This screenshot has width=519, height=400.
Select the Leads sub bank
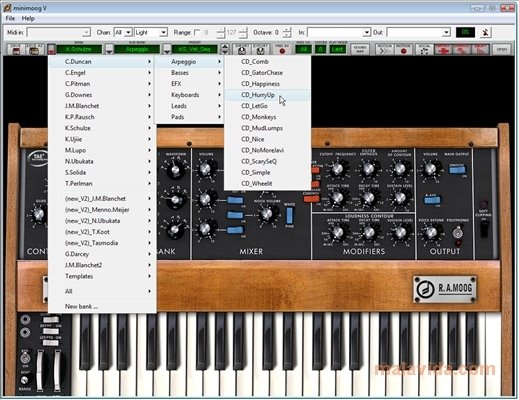[x=189, y=106]
